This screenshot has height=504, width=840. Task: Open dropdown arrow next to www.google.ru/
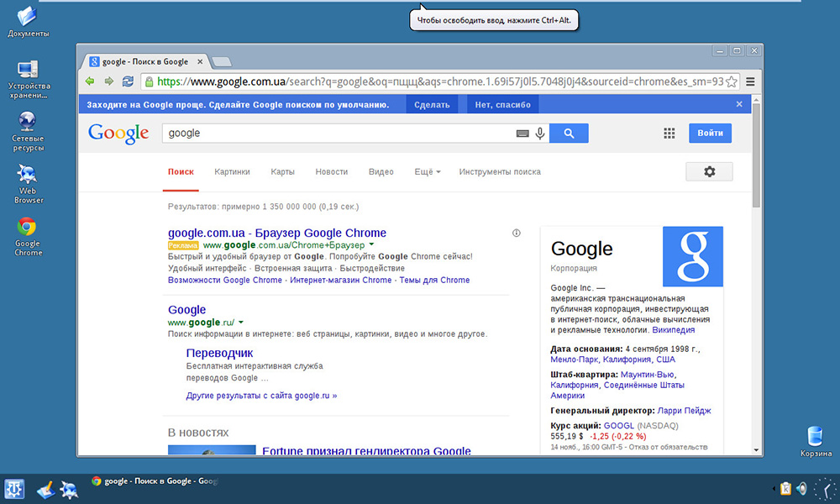[x=241, y=323]
